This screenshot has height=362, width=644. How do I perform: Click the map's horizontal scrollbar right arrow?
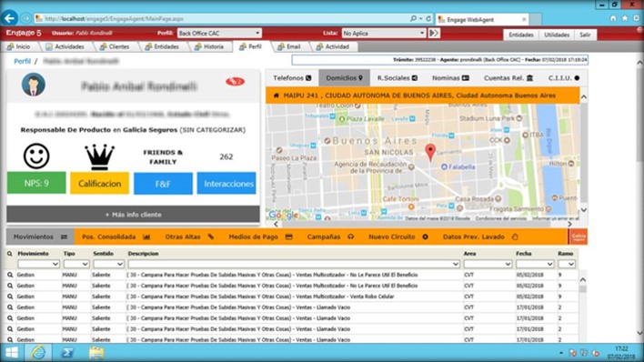(x=569, y=225)
